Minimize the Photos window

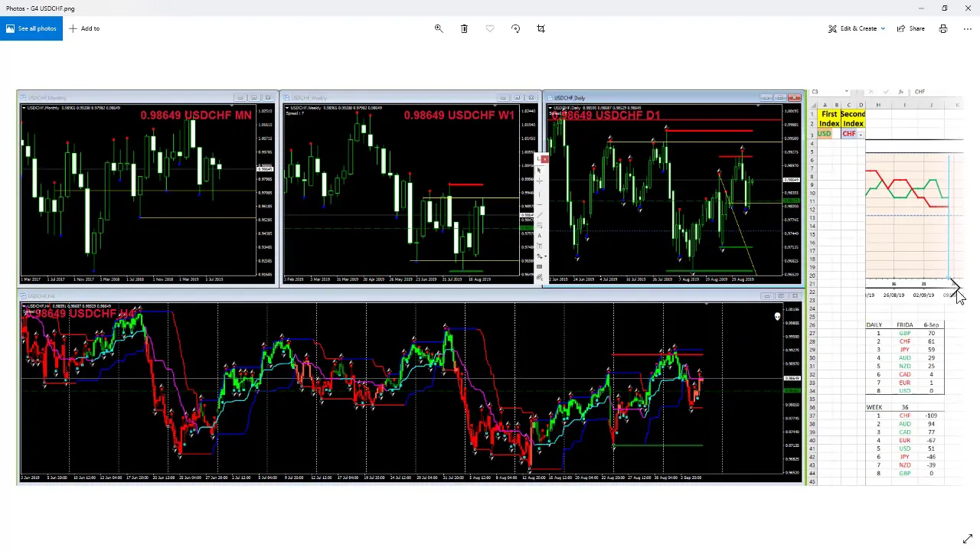921,8
